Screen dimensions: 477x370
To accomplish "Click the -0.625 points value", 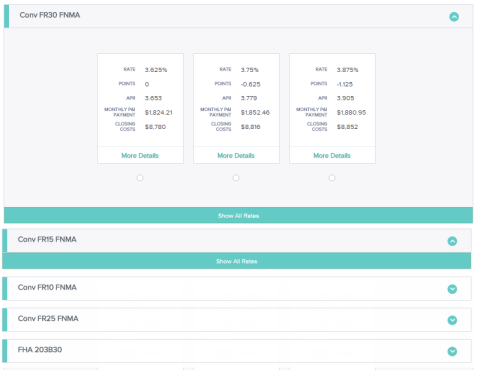I will click(251, 84).
